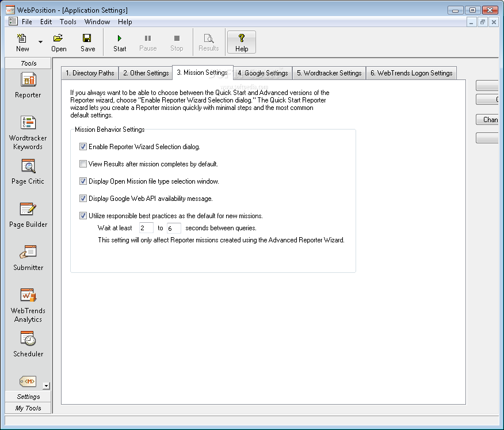This screenshot has height=430, width=504.
Task: Enable View Results after mission completes
Action: [83, 164]
